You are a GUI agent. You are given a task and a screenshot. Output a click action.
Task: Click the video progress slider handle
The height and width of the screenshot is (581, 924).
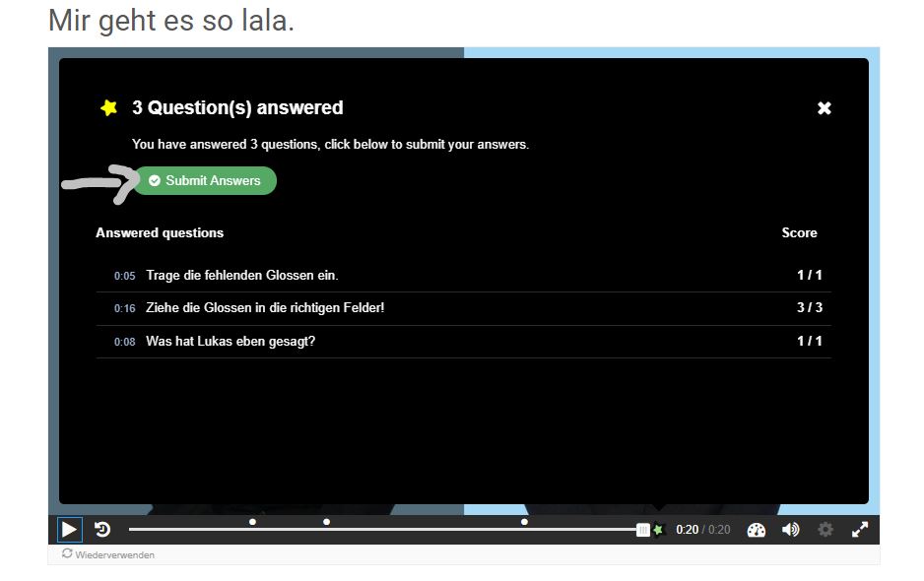[x=642, y=530]
